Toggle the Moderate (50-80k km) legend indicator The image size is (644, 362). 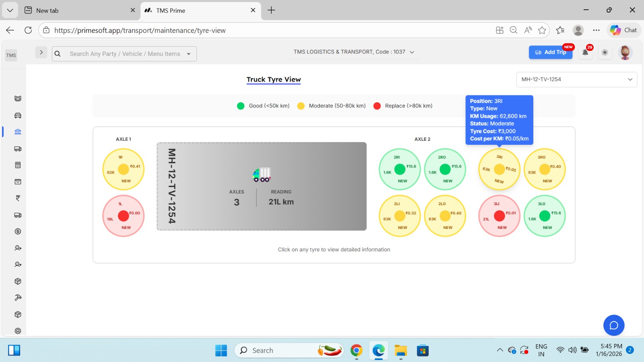[300, 106]
